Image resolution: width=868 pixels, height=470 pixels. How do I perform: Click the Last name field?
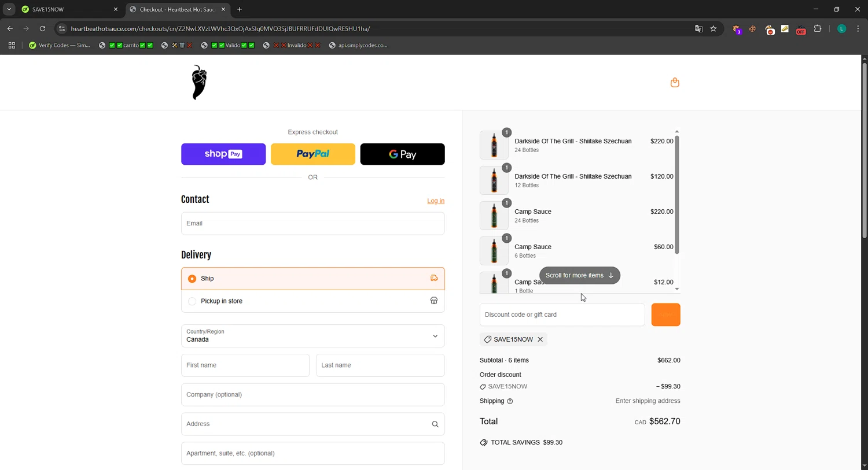point(380,365)
